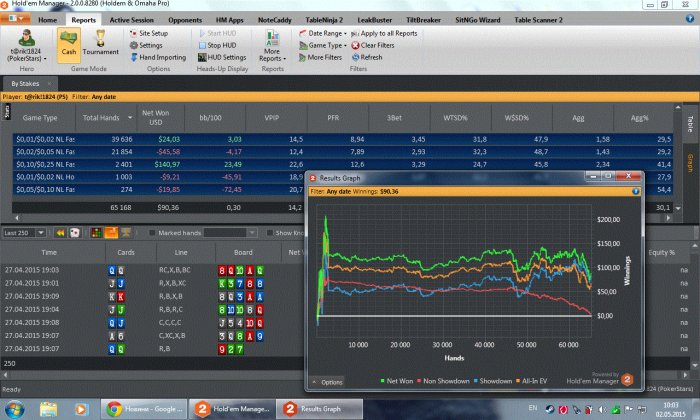Open the vertical Table side tab
This screenshot has width=700, height=420.
(x=690, y=124)
